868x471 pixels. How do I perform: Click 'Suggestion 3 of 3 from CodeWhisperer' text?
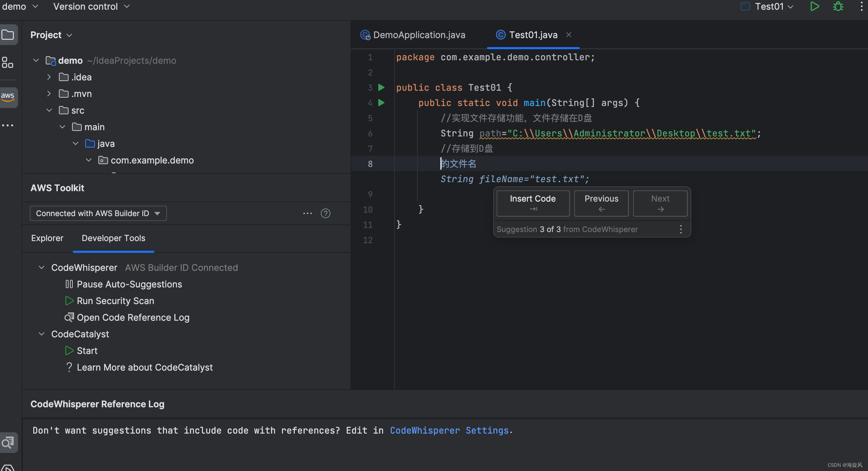pyautogui.click(x=567, y=229)
